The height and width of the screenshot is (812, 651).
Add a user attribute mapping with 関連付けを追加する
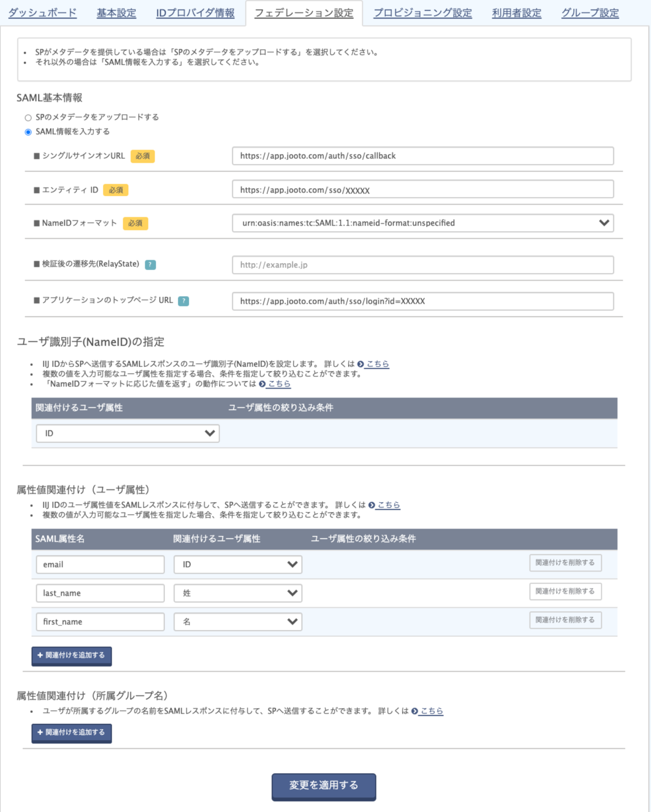pyautogui.click(x=71, y=656)
